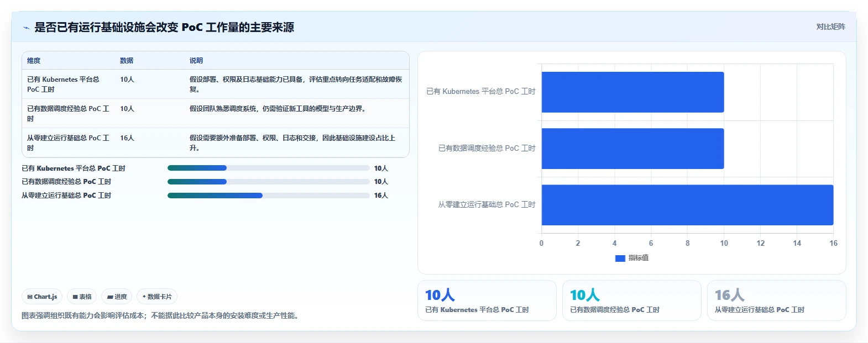Screen dimensions: 868x343
Task: Open the 10人 Kubernetes 平台 data card
Action: pyautogui.click(x=487, y=300)
